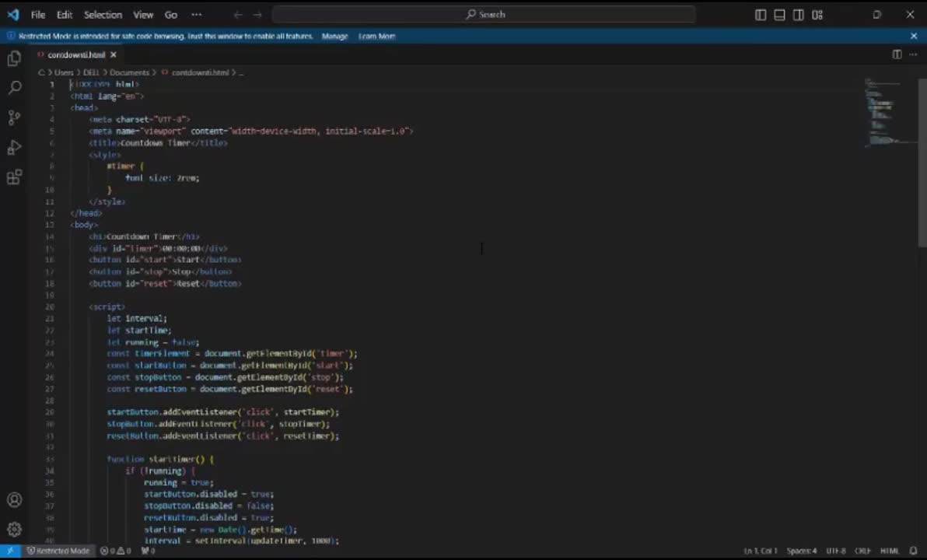Open the Run and Debug view
Screen dimensions: 927x560
tap(14, 148)
